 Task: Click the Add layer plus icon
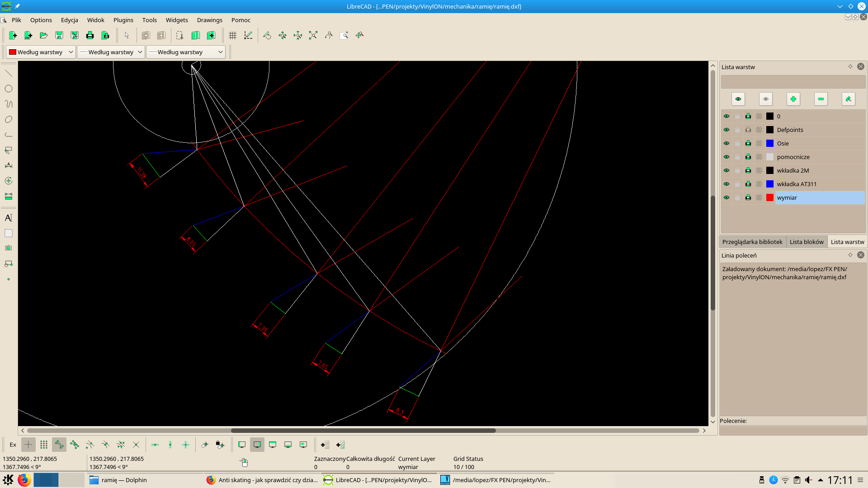(793, 99)
